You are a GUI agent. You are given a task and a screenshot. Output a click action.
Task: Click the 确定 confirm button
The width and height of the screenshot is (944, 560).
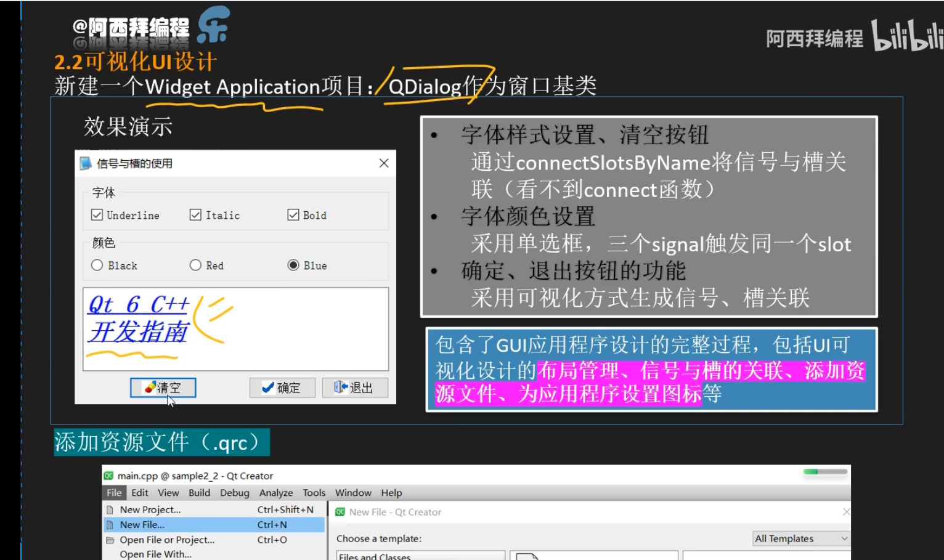click(282, 388)
